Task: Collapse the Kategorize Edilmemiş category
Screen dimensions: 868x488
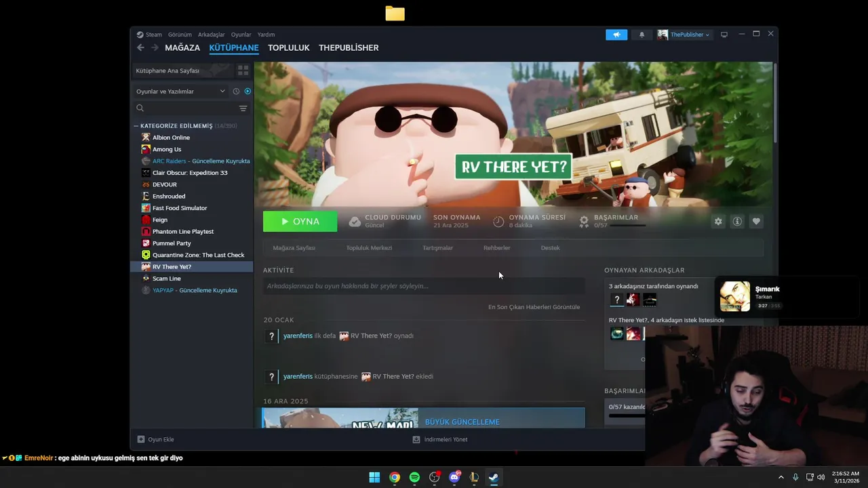Action: [x=136, y=126]
